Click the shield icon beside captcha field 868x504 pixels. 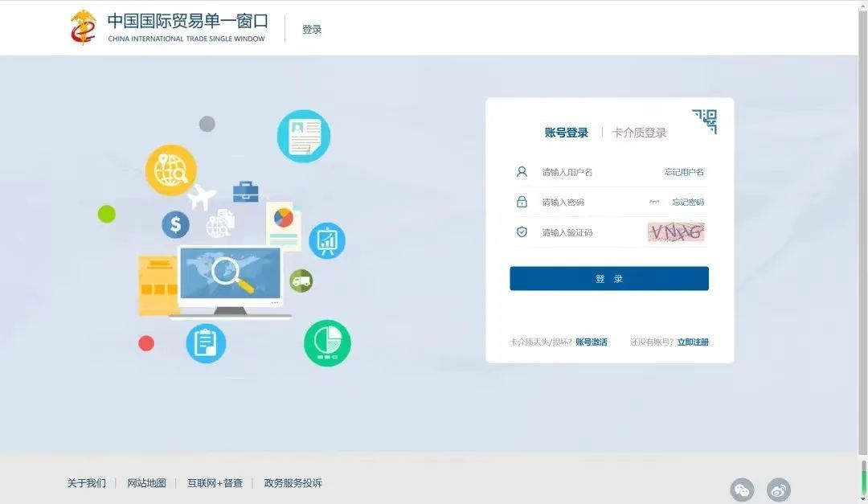tap(522, 232)
